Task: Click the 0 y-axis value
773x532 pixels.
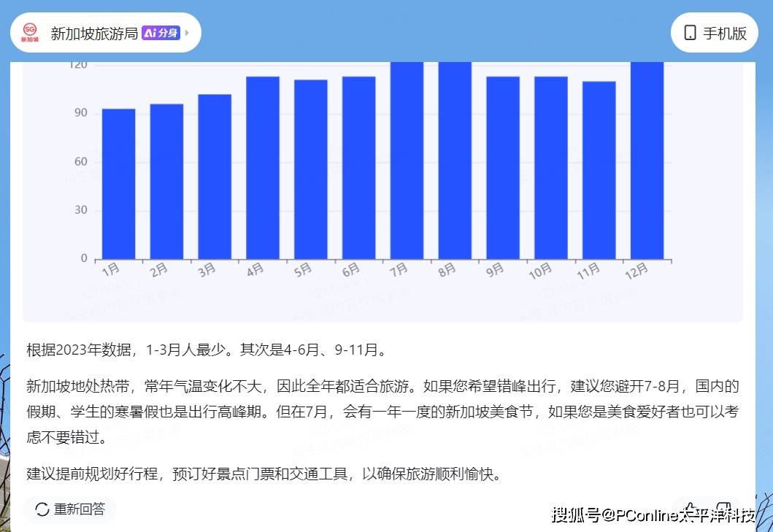Action: point(84,258)
